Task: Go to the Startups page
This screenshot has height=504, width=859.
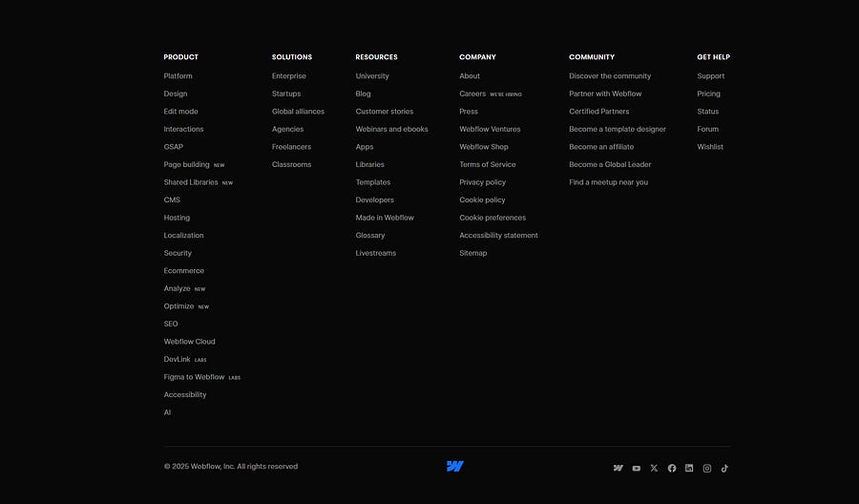Action: point(286,94)
